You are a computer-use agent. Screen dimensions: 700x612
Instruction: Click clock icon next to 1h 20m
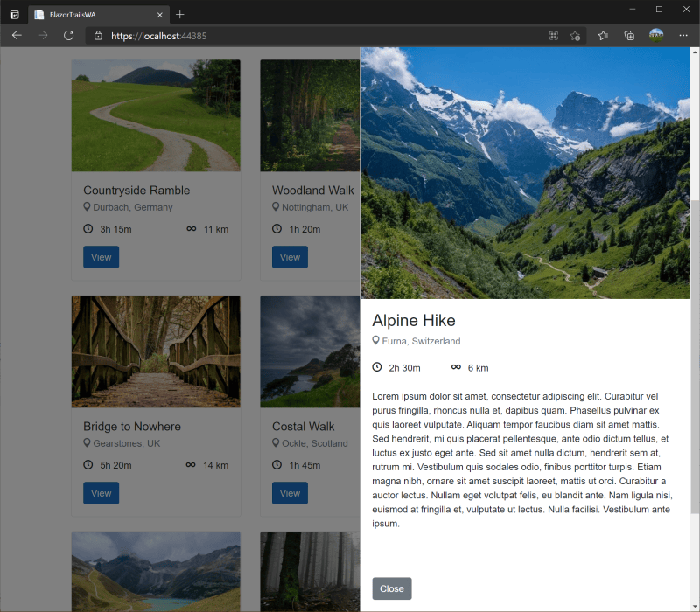[276, 229]
